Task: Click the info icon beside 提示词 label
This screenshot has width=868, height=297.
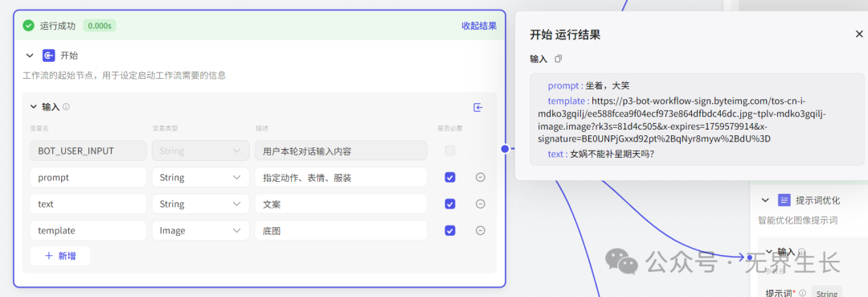Action: pyautogui.click(x=802, y=292)
